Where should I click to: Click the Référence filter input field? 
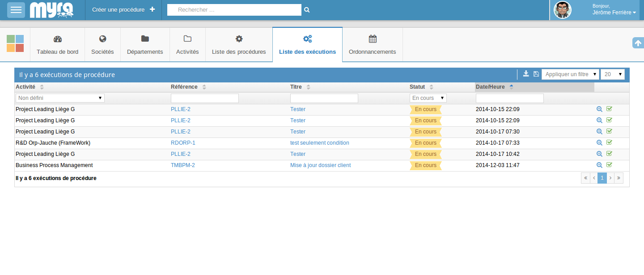(x=205, y=98)
